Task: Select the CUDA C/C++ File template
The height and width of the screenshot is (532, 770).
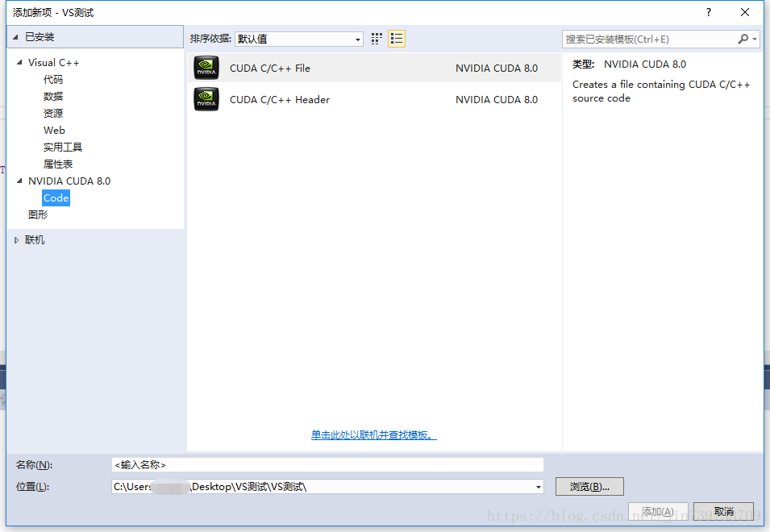Action: pos(374,68)
